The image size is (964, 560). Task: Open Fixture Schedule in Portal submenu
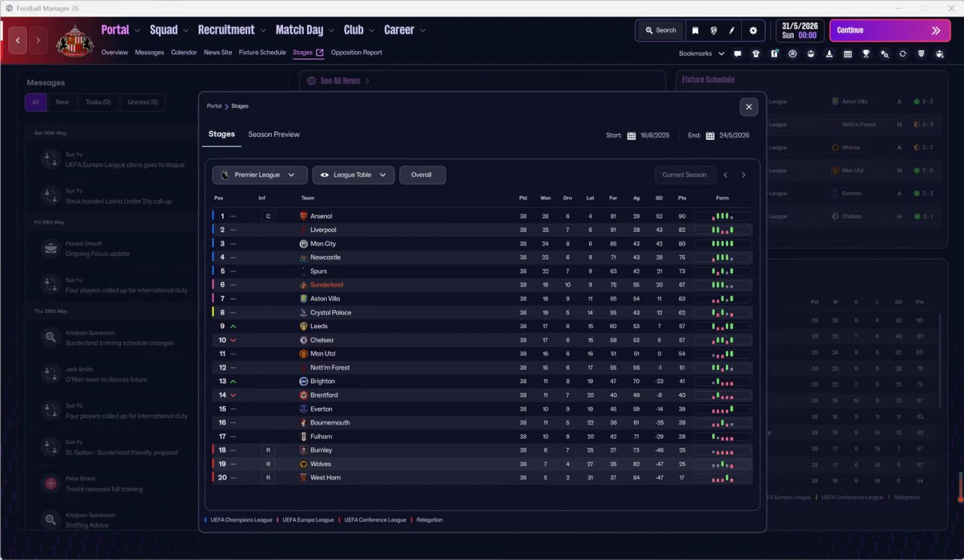(262, 53)
